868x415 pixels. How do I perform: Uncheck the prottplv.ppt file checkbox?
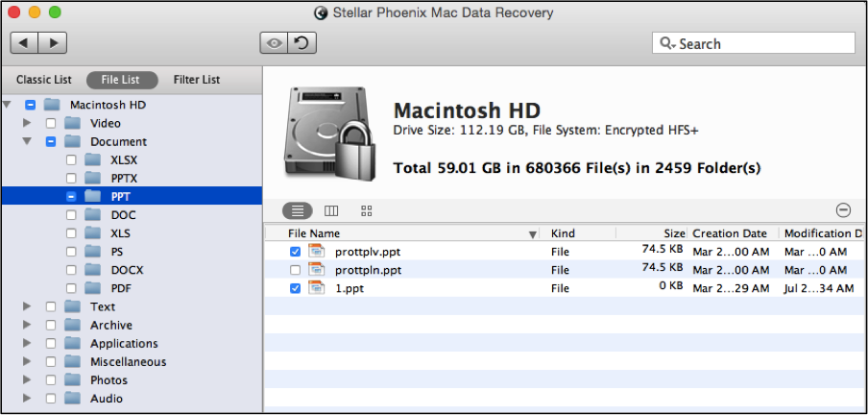tap(295, 252)
